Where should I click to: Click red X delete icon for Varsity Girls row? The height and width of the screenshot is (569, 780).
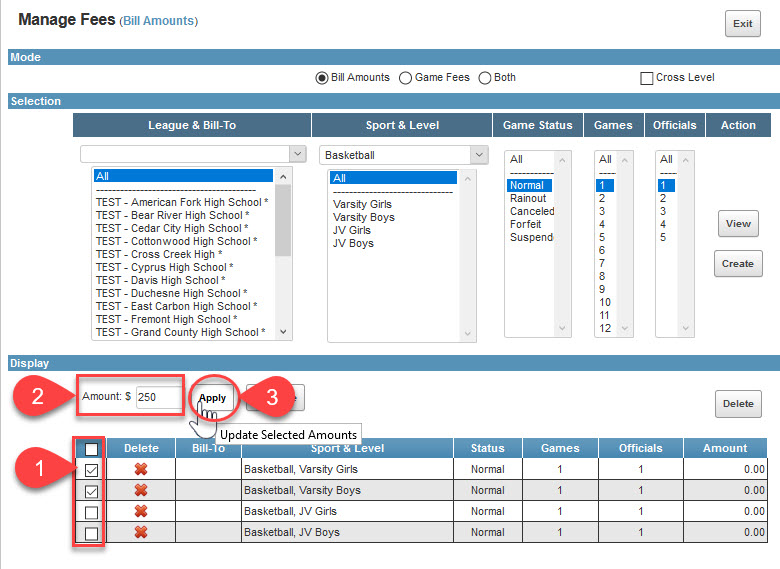141,470
